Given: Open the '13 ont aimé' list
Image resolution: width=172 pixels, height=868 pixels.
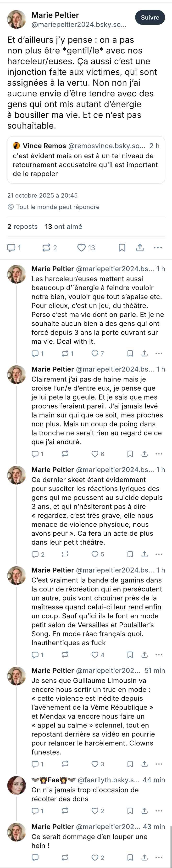Looking at the screenshot, I should (64, 226).
